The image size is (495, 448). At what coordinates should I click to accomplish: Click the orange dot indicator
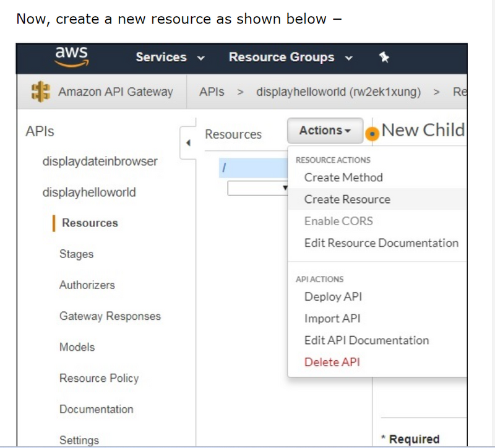(x=372, y=133)
